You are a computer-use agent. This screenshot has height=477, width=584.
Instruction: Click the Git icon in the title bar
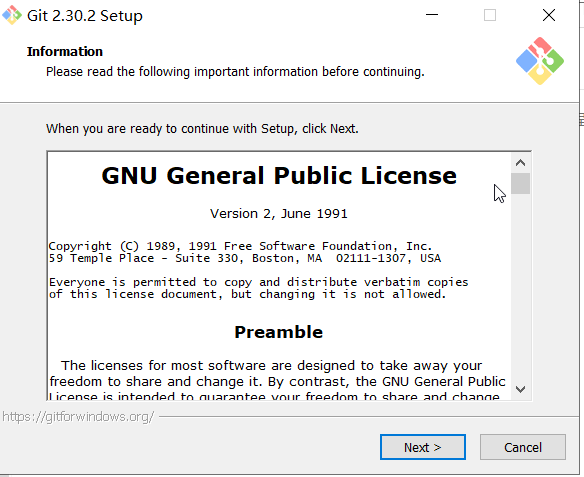(x=12, y=15)
